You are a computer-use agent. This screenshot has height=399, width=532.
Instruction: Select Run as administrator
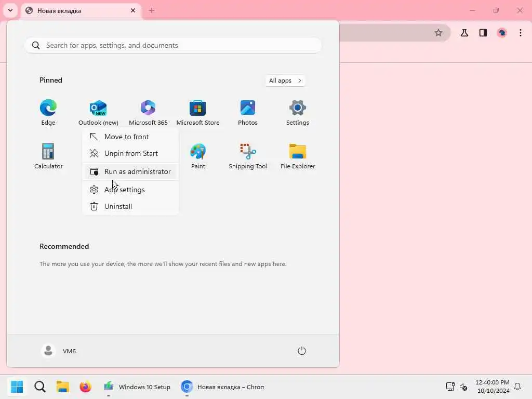(x=130, y=171)
